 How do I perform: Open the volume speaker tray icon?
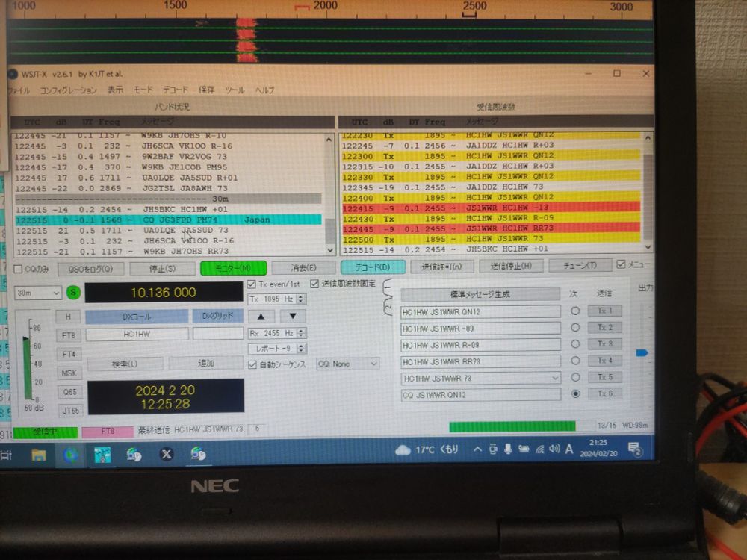click(x=554, y=449)
